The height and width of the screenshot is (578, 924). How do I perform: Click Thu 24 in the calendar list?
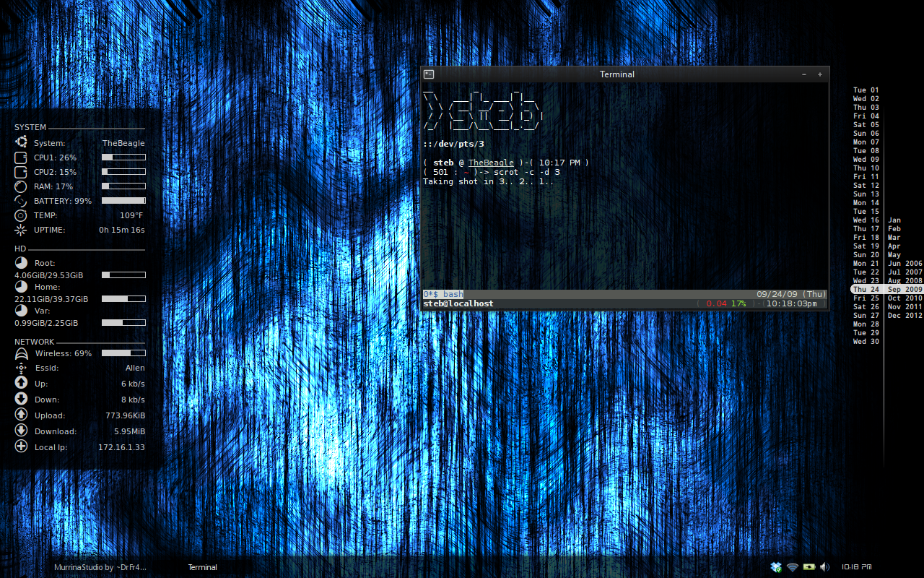[x=866, y=289]
